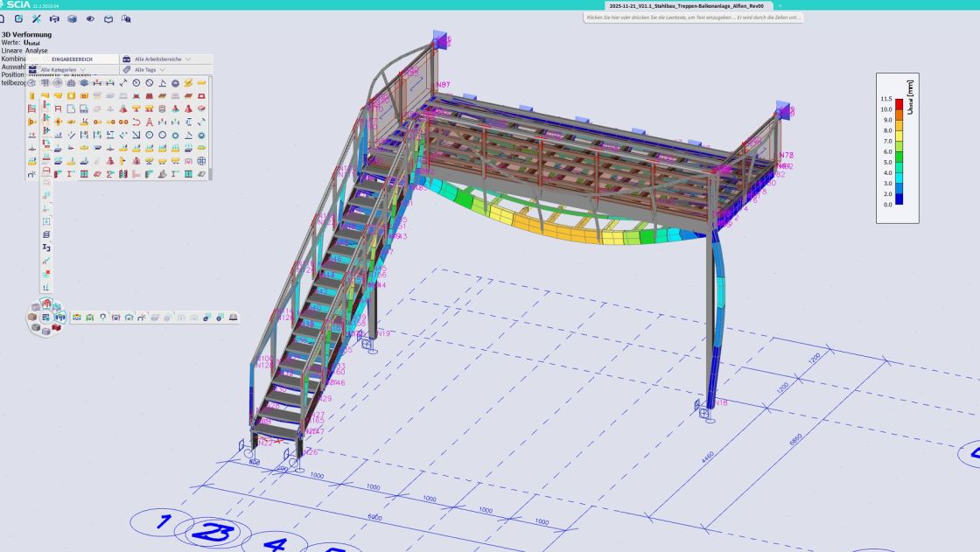Screen dimensions: 980x552
Task: Select the EINGABEBEREICH panel tab
Action: [72, 59]
